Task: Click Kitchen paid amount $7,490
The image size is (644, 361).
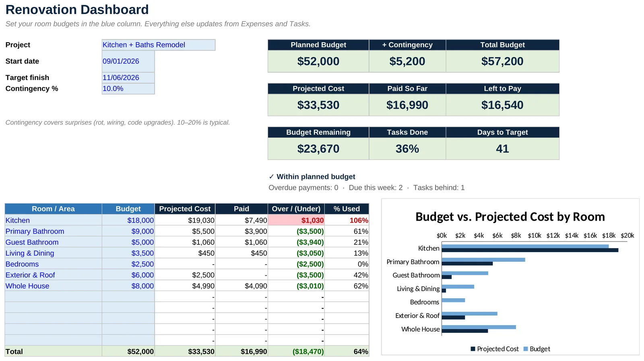Action: coord(242,220)
